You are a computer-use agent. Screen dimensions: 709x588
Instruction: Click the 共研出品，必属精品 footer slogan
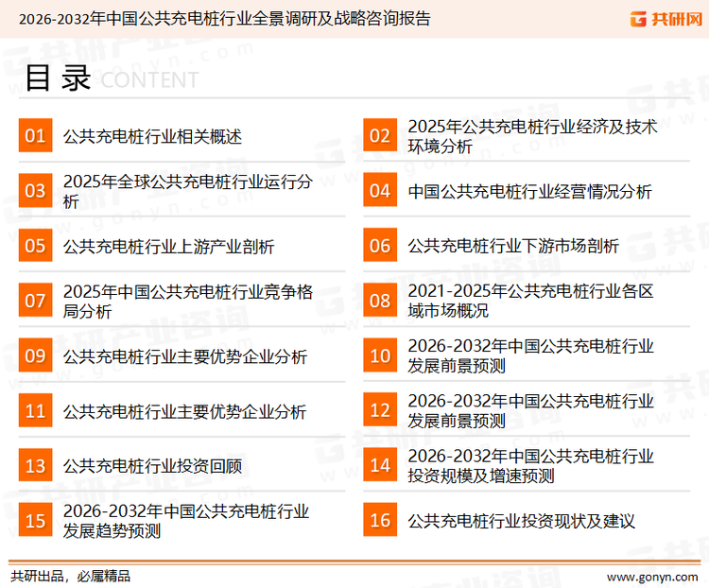(71, 577)
